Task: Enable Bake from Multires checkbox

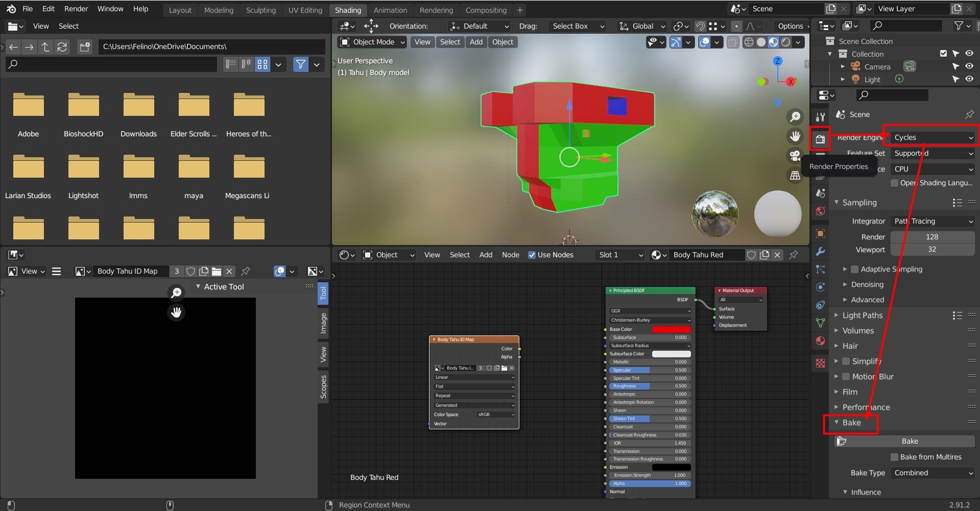Action: coord(894,457)
